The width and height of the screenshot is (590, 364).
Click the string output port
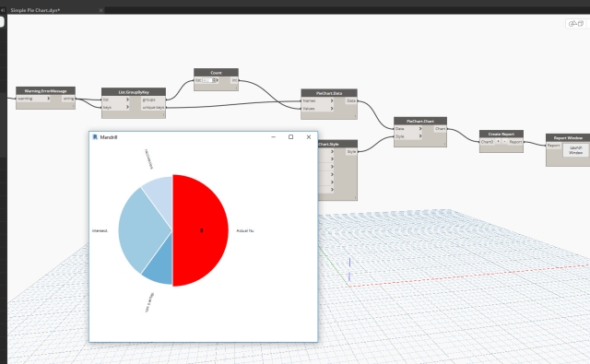(x=68, y=99)
